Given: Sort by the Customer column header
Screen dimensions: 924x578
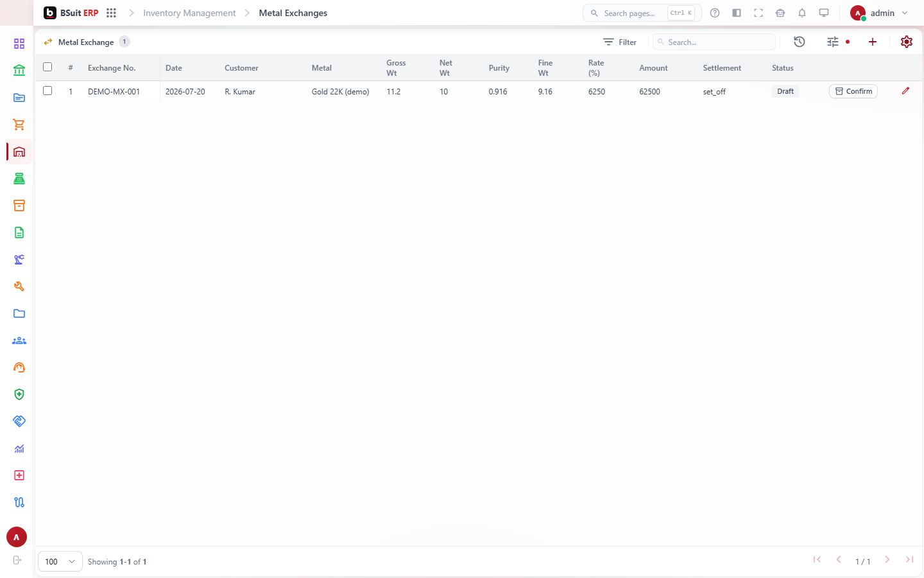Looking at the screenshot, I should (x=241, y=67).
